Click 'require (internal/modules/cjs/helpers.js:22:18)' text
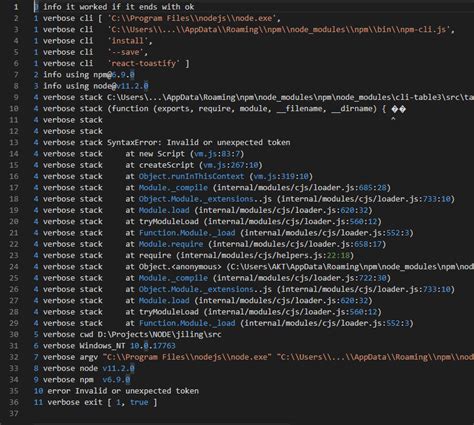Image resolution: width=474 pixels, height=425 pixels. pos(246,255)
